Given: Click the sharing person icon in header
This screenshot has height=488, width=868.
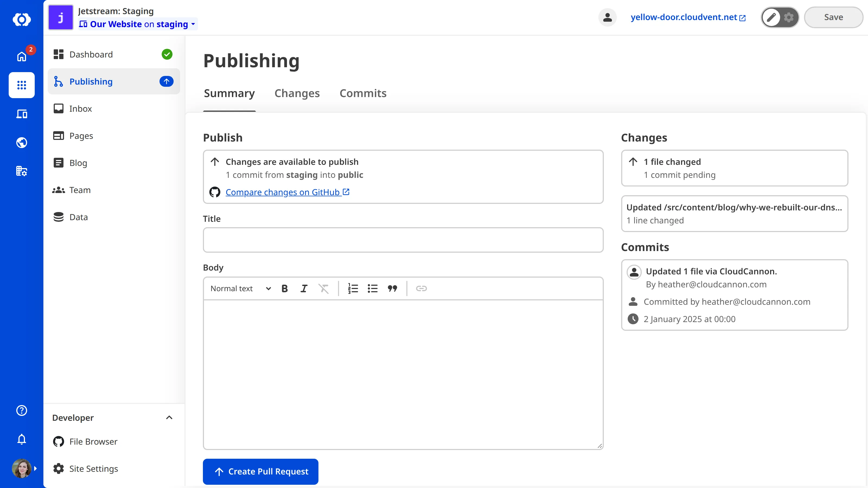Looking at the screenshot, I should (607, 17).
